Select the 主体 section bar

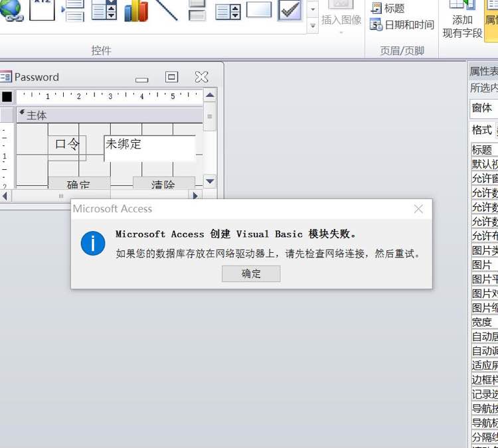(110, 115)
